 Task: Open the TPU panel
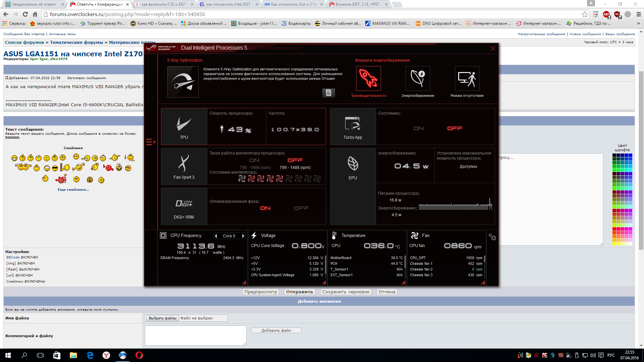coord(184,127)
